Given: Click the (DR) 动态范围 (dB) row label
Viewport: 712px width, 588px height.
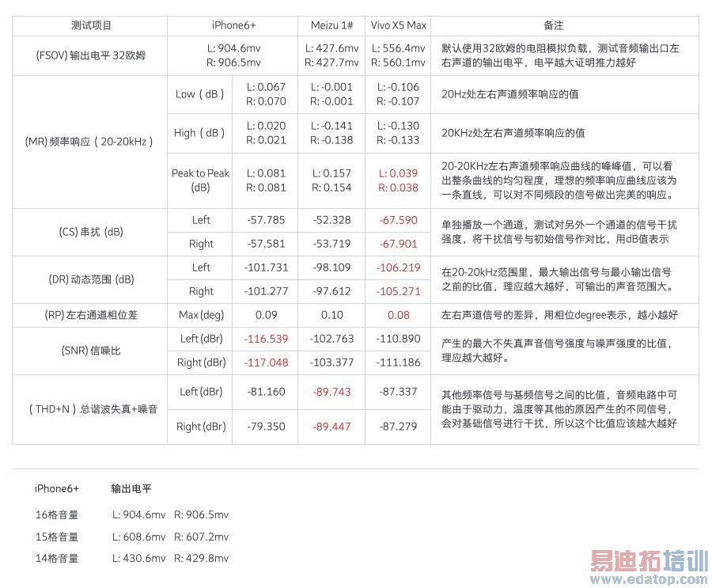Looking at the screenshot, I should click(91, 279).
